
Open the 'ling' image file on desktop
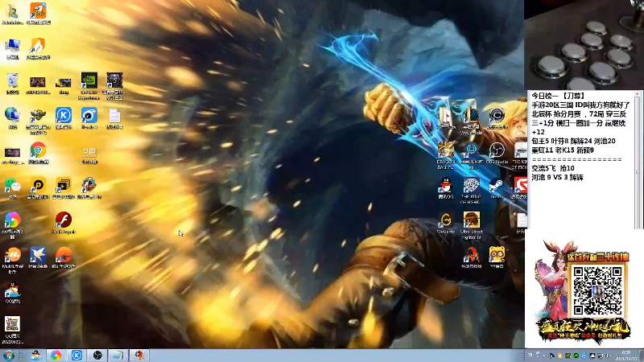(64, 84)
